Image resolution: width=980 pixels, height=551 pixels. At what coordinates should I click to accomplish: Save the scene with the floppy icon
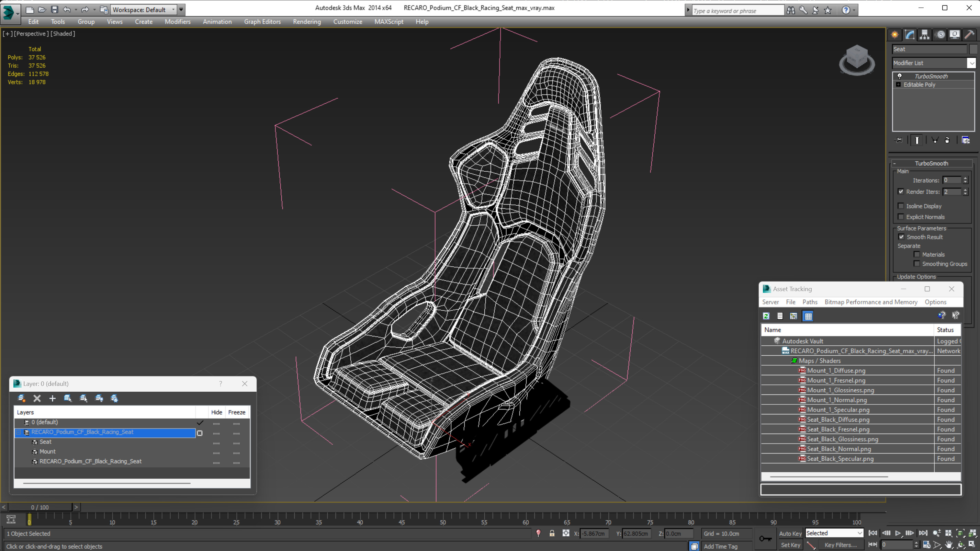[x=54, y=10]
